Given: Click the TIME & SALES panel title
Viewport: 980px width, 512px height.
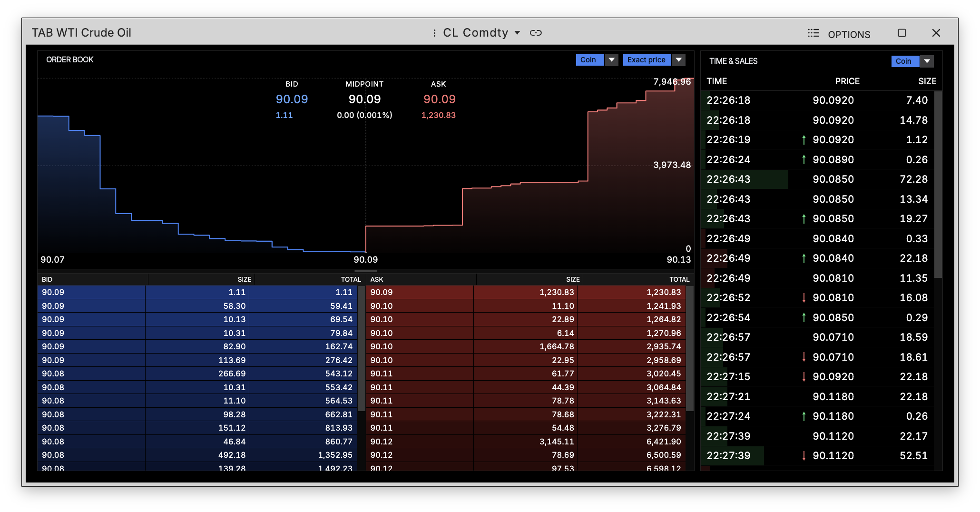Looking at the screenshot, I should [x=734, y=61].
